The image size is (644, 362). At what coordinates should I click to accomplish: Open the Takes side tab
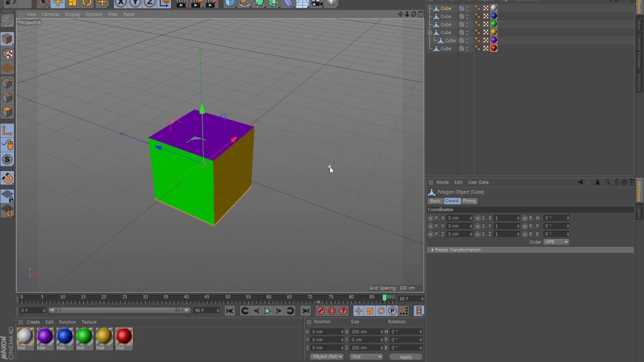(x=639, y=24)
